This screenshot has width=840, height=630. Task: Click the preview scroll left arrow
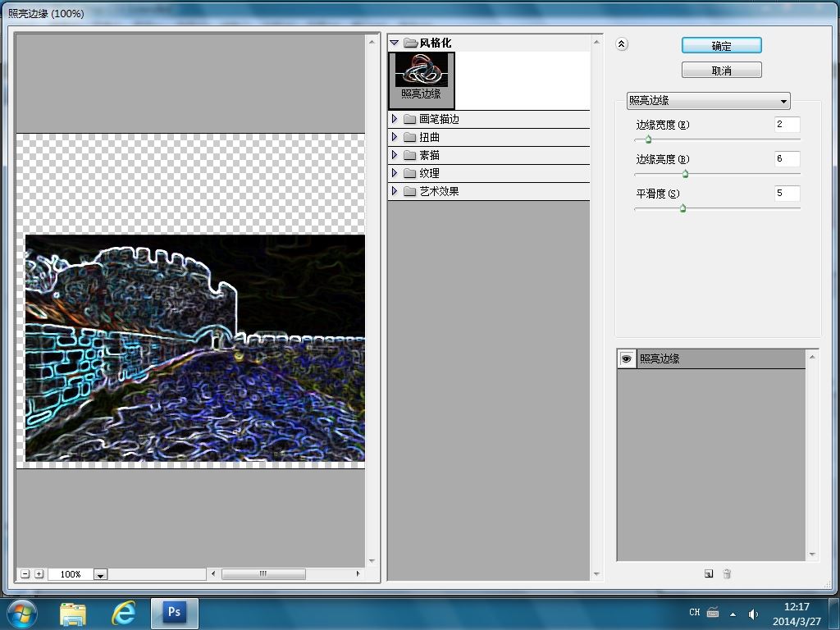213,573
